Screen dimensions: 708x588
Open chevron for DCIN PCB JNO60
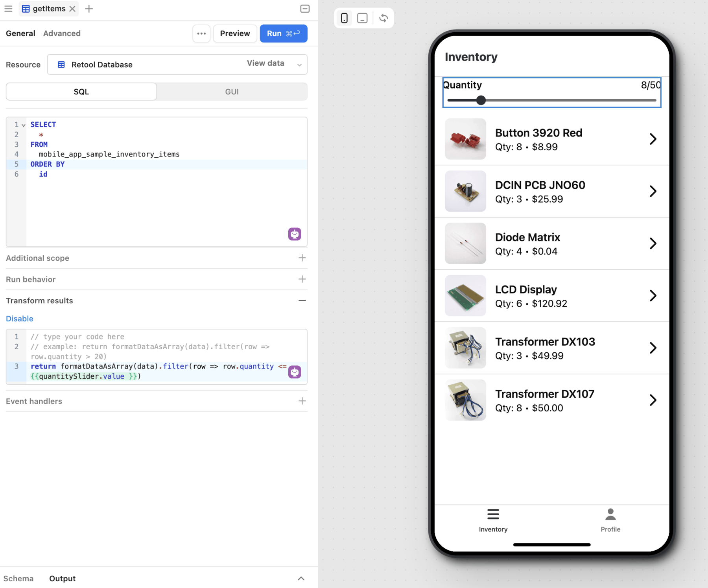tap(653, 191)
